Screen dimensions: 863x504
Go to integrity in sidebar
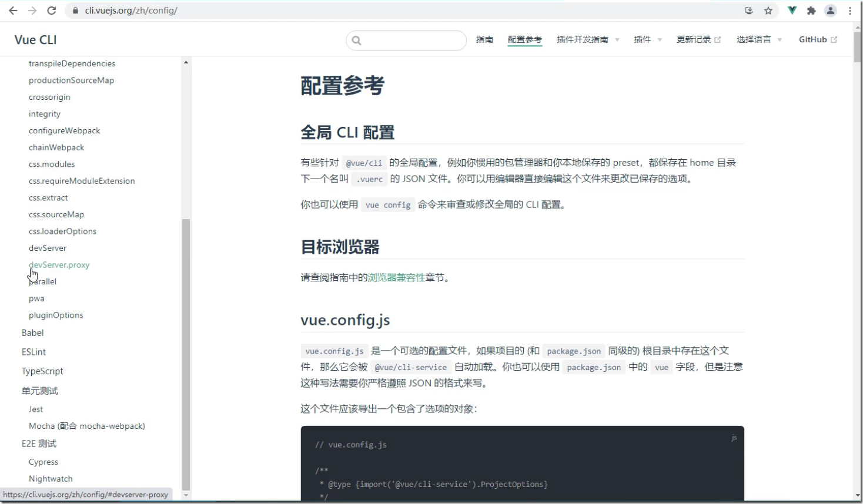[45, 114]
